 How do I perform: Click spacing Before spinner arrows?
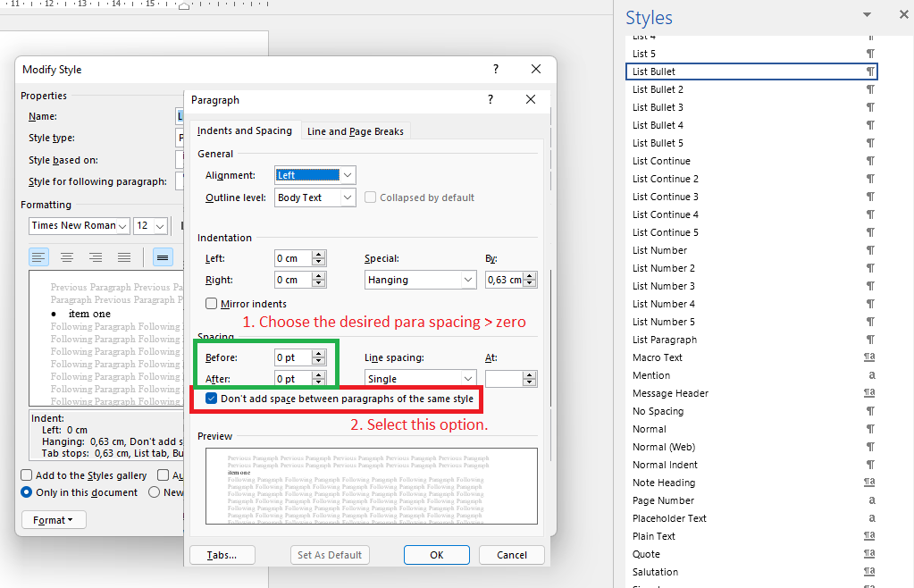(x=318, y=357)
